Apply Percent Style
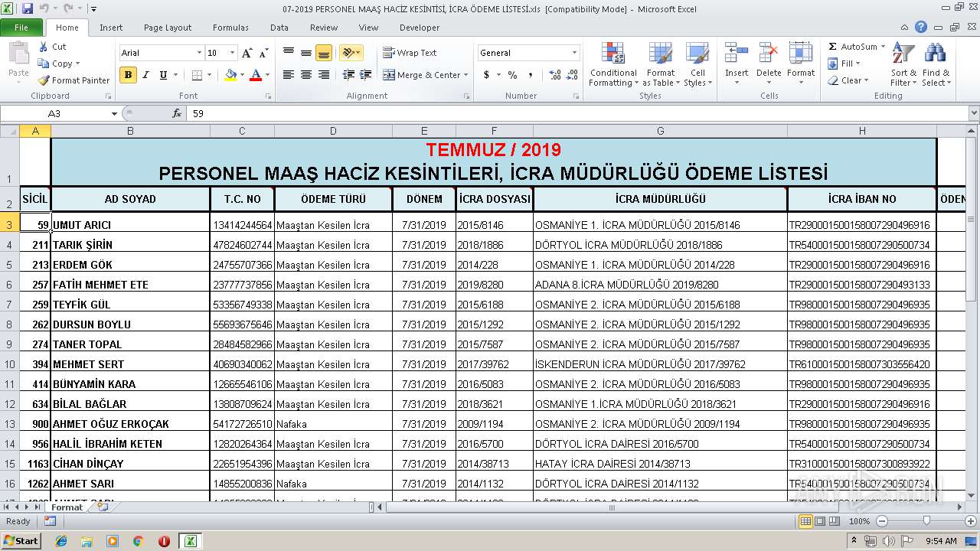980x551 pixels. (512, 75)
